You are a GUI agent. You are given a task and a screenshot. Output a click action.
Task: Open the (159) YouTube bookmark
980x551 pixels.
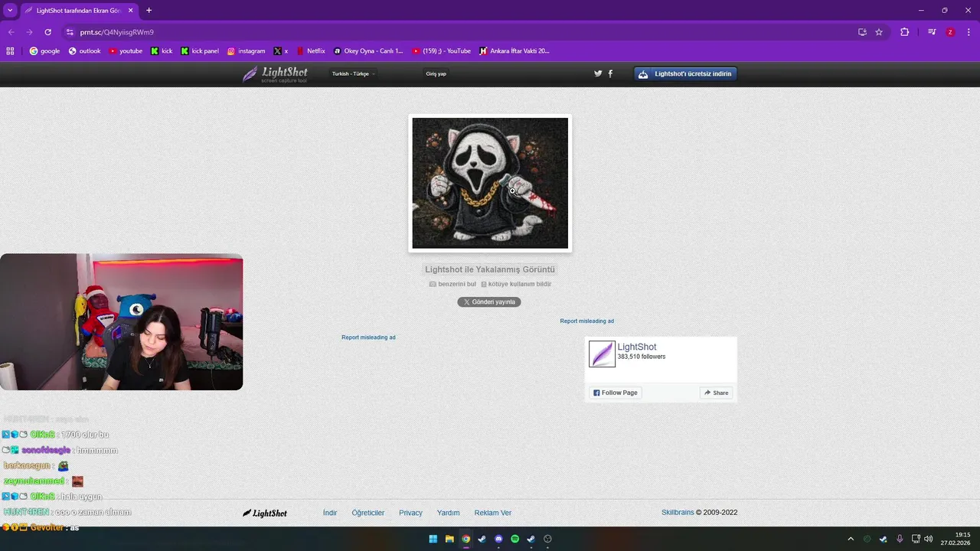point(442,51)
